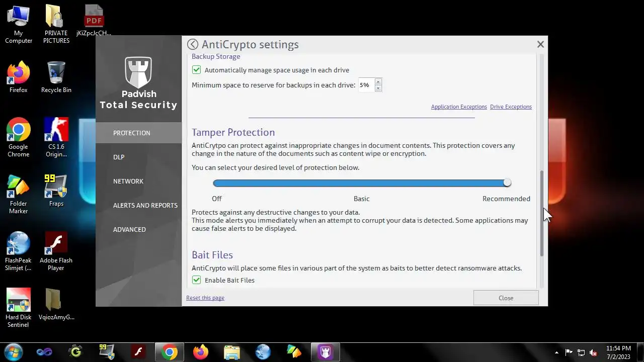Decrease minimum backup space percentage
The image size is (644, 362).
(378, 88)
